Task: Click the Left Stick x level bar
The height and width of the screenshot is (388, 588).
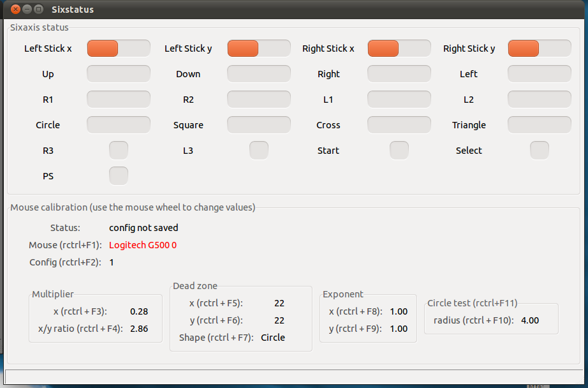Action: coord(119,48)
